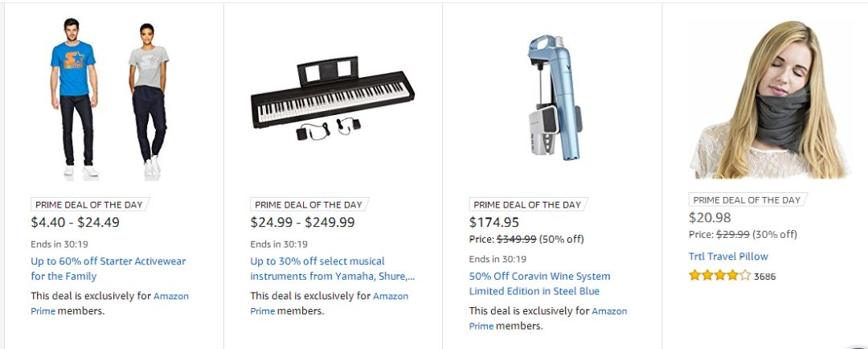Viewport: 868px width, 349px height.
Task: Click the $20.98 travel pillow price
Action: coord(710,218)
